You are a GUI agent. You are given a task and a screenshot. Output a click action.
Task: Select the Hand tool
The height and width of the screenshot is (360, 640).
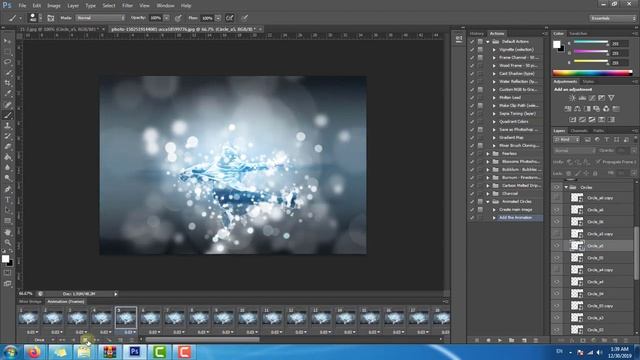click(x=7, y=232)
